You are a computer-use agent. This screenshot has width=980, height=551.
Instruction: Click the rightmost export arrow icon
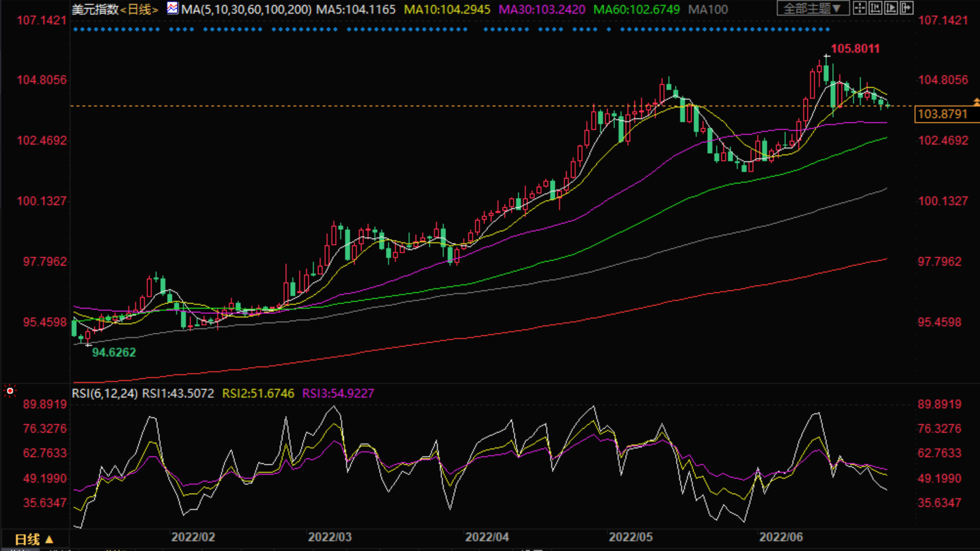point(906,8)
